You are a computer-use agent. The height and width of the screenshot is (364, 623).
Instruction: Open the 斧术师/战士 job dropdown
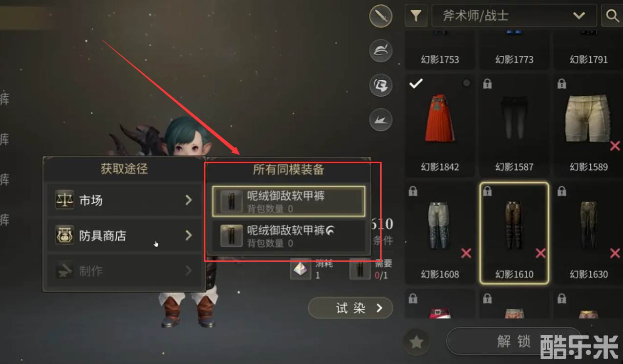(x=514, y=16)
